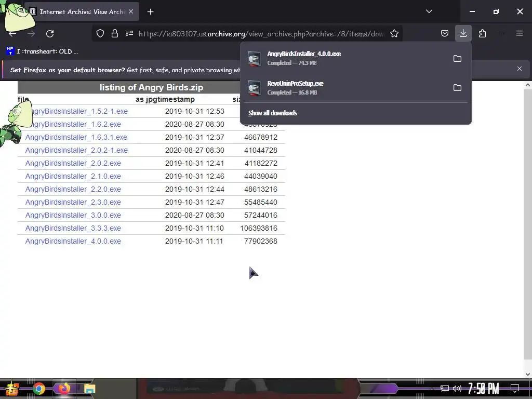Click the page vertical scrollbar track
This screenshot has width=532, height=399.
tap(527, 231)
